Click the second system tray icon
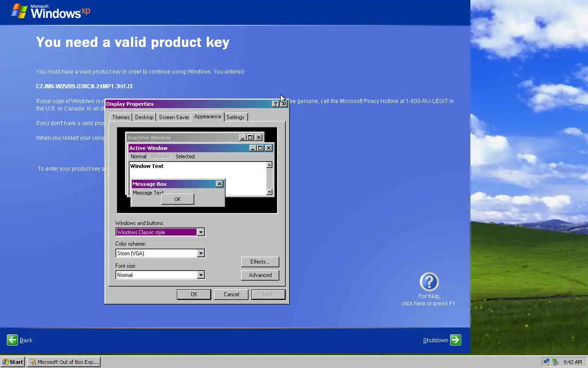588x368 pixels. [x=555, y=362]
